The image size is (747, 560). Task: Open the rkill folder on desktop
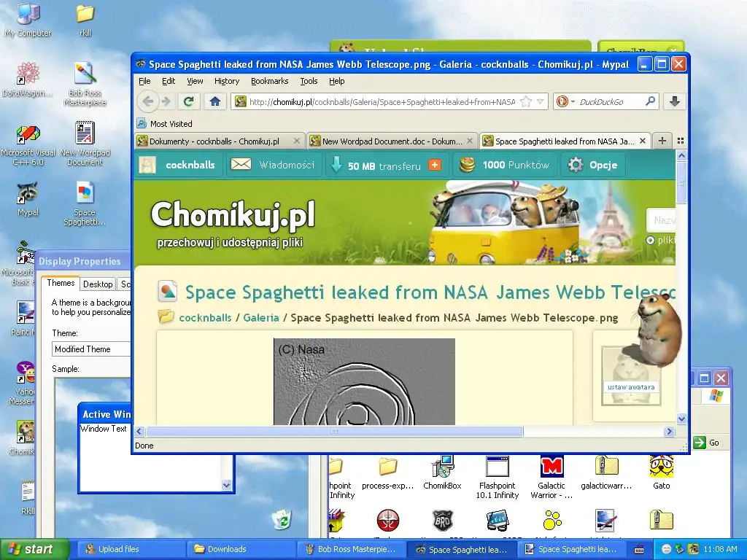[x=85, y=20]
